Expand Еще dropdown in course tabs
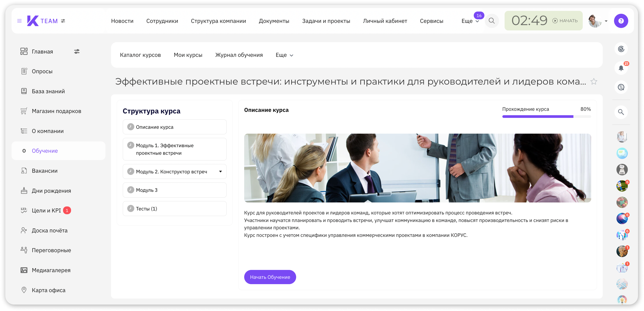This screenshot has width=644, height=311. click(x=284, y=55)
